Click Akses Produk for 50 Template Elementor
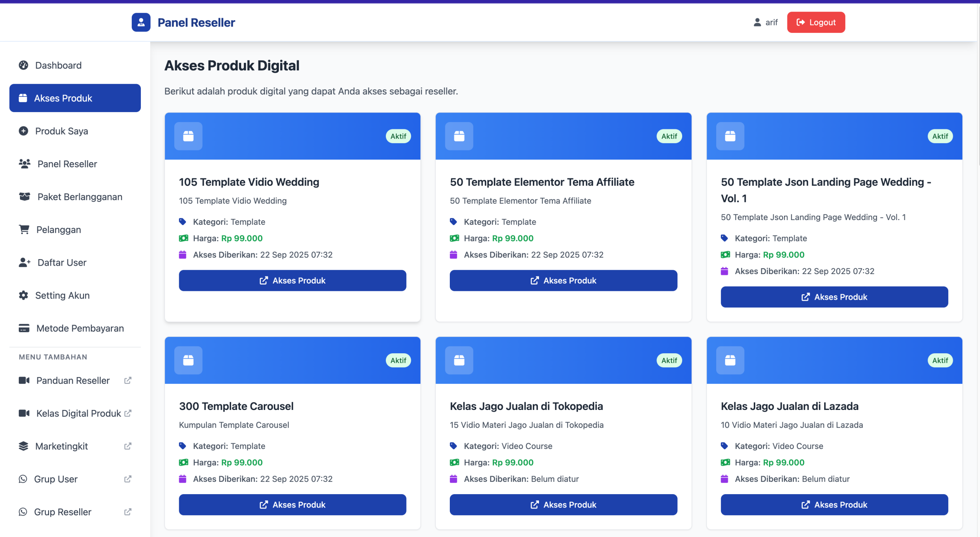 [563, 281]
